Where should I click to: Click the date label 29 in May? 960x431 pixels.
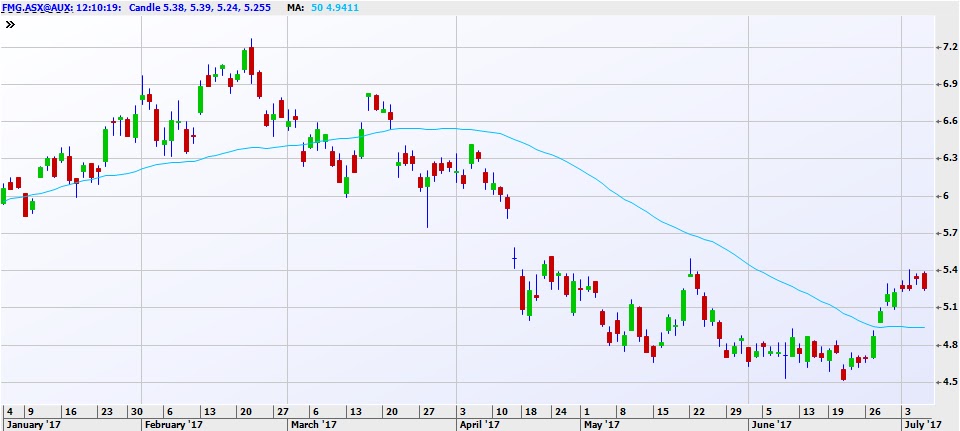pyautogui.click(x=734, y=411)
